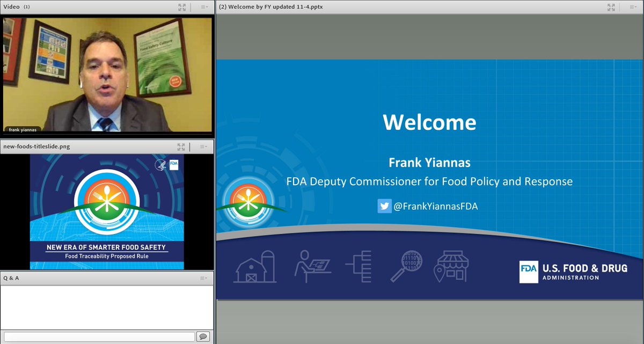Send the question with the chat bubble button
644x344 pixels.
pyautogui.click(x=203, y=336)
